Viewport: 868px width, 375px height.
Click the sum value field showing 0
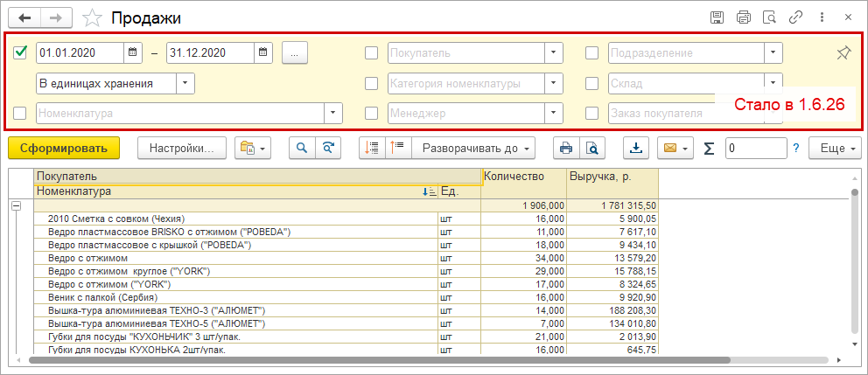(x=756, y=149)
